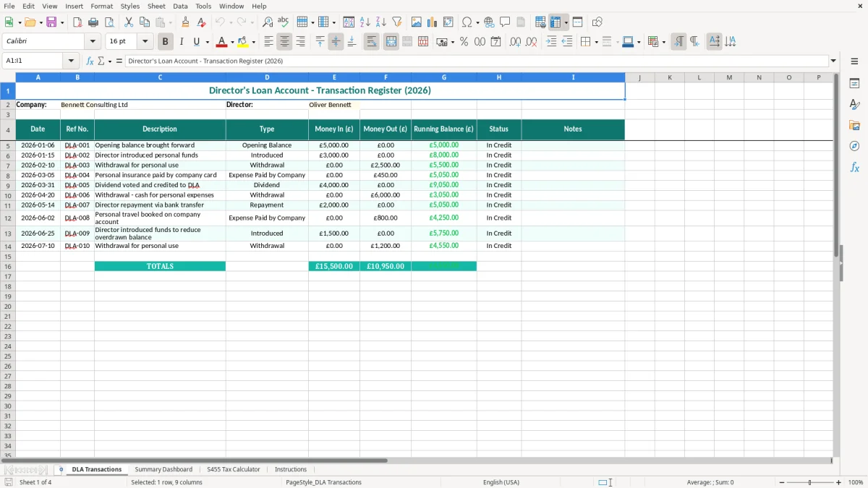Click the Function Wizard fx icon
This screenshot has width=868, height=488.
pos(90,61)
